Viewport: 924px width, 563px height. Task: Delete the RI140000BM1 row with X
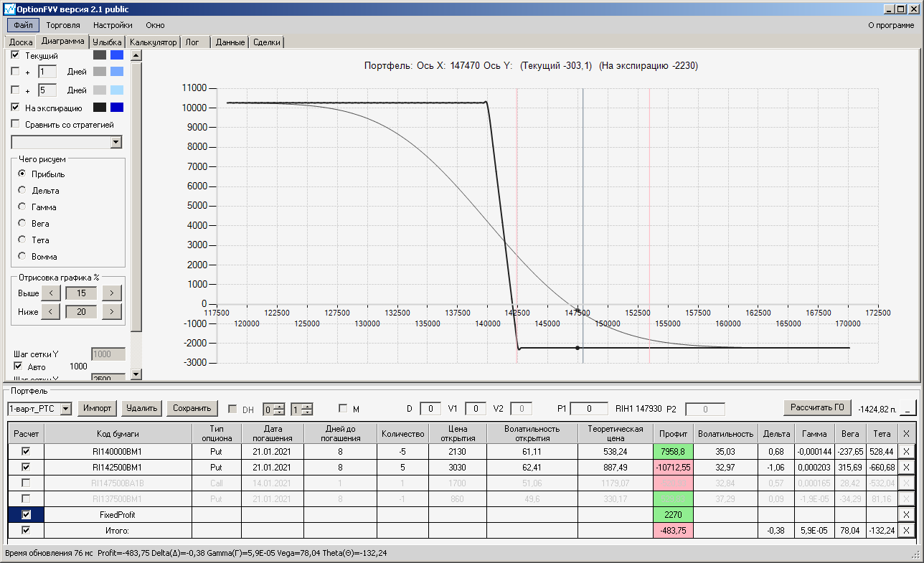906,452
